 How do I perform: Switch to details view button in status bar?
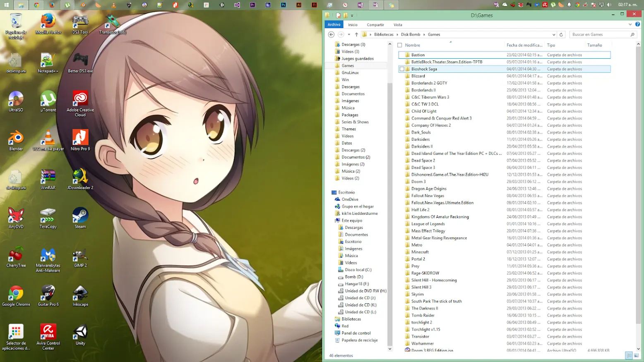pos(629,355)
